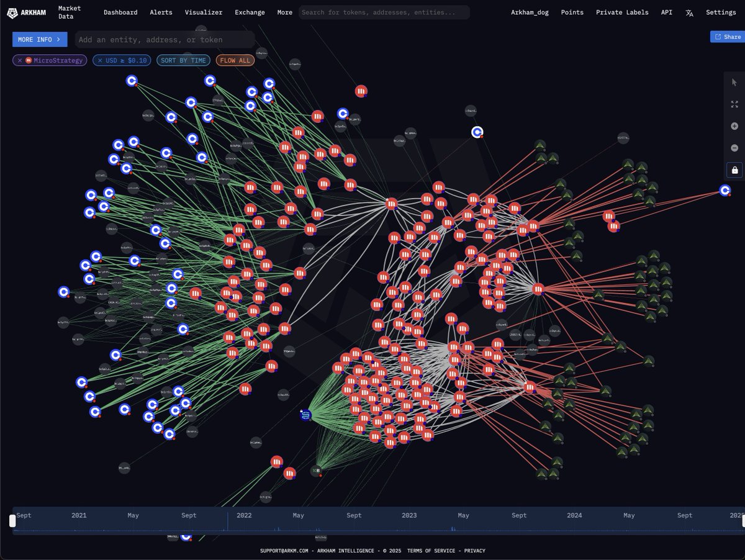
Task: Open Private Labels
Action: coord(622,12)
